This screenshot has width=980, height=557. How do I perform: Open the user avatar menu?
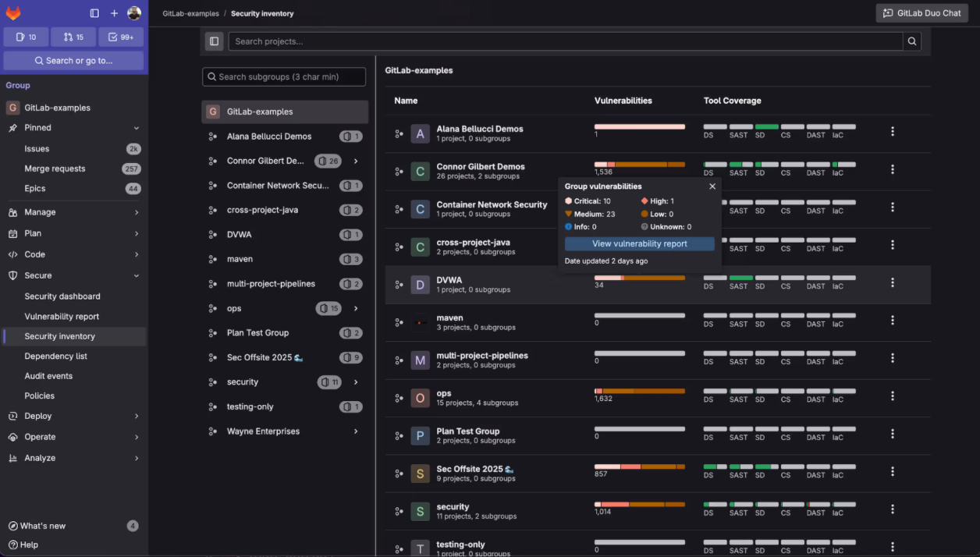134,13
